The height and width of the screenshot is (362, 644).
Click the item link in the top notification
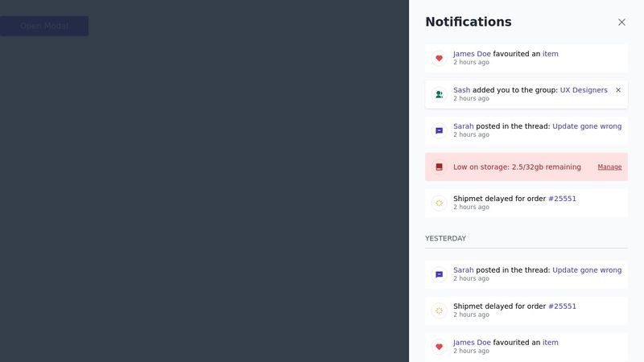coord(550,54)
